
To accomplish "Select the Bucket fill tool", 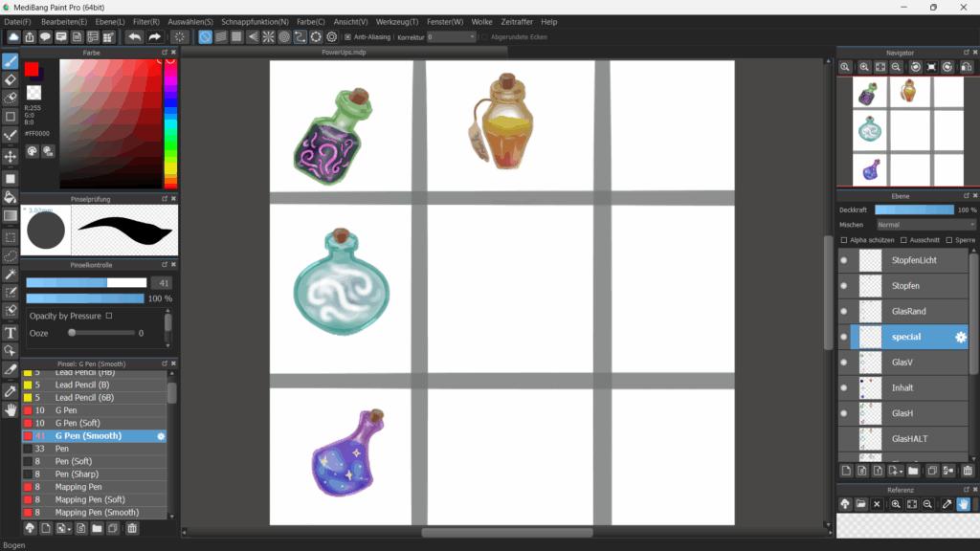I will (x=11, y=196).
